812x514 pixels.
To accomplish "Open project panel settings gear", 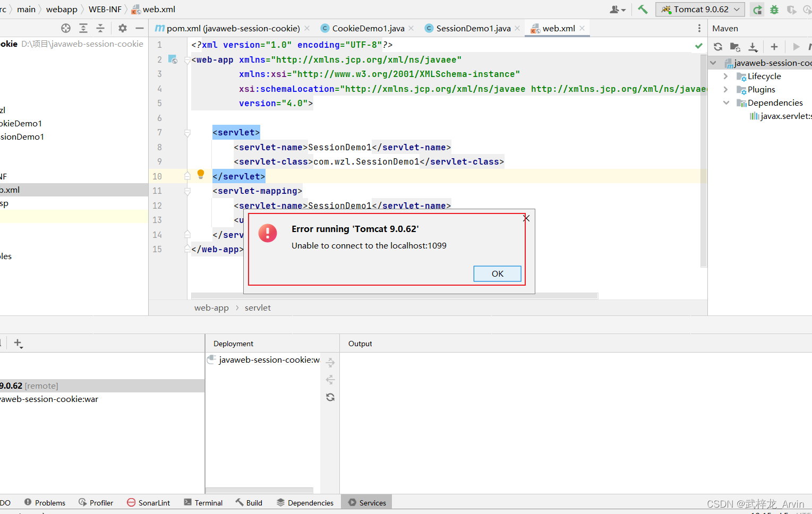I will tap(123, 28).
